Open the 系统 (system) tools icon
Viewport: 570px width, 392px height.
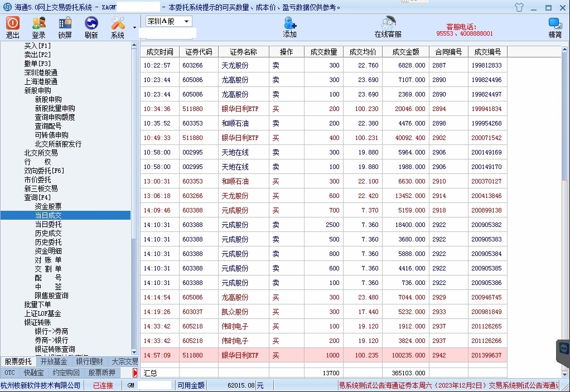[x=118, y=27]
